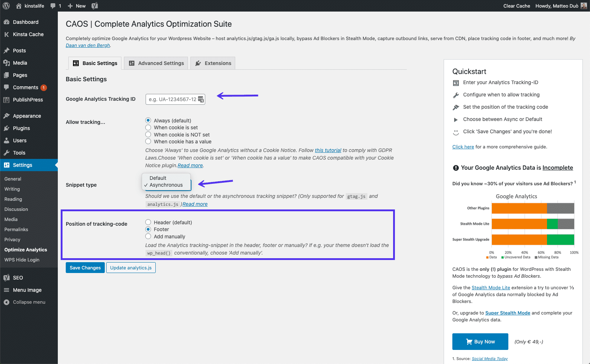Click the Save Changes button
590x364 pixels.
click(85, 268)
